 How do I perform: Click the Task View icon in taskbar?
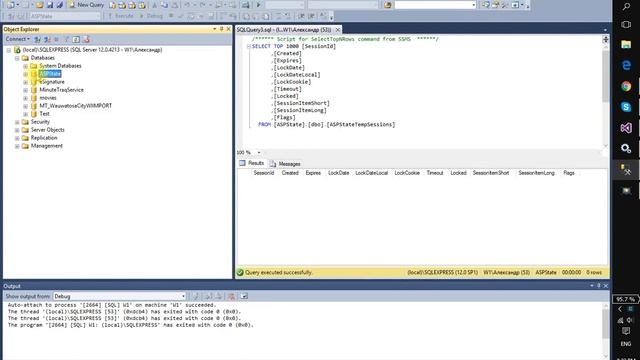(x=626, y=24)
